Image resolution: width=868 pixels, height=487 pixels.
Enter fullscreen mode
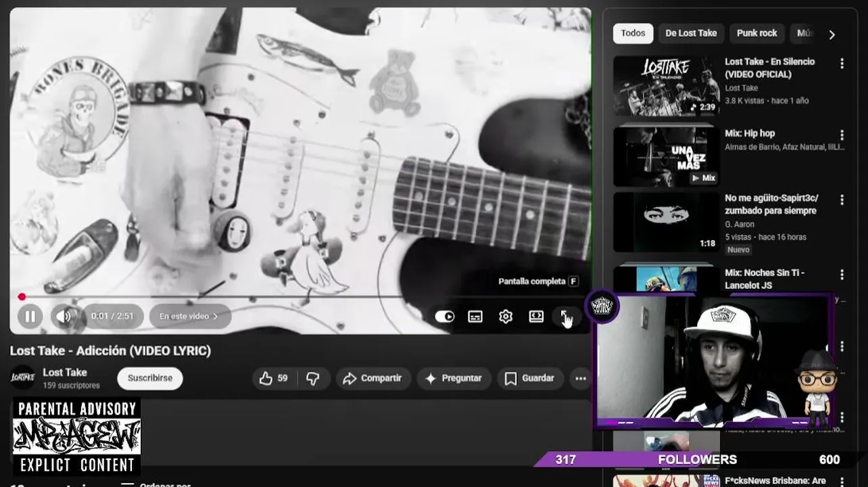click(565, 317)
